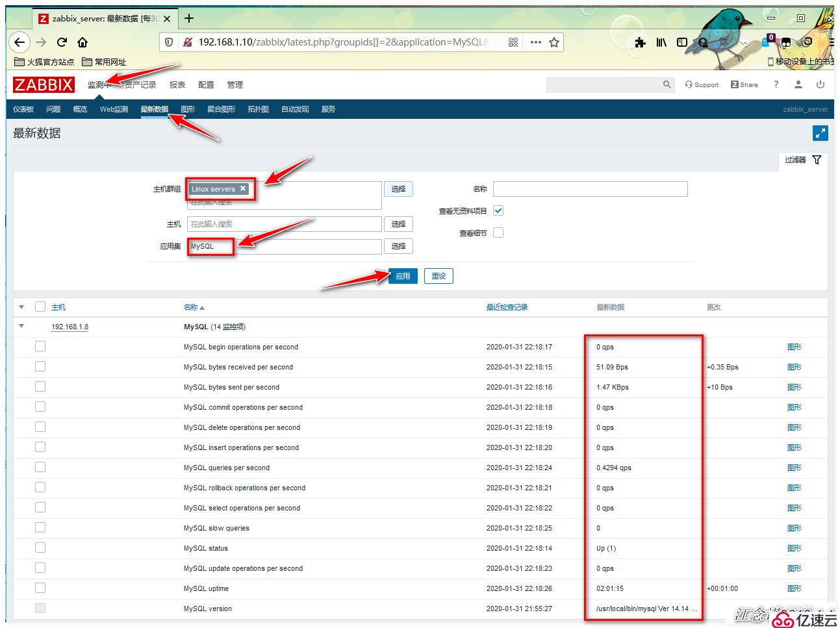Open the user profile icon
The height and width of the screenshot is (628, 840).
coord(798,84)
